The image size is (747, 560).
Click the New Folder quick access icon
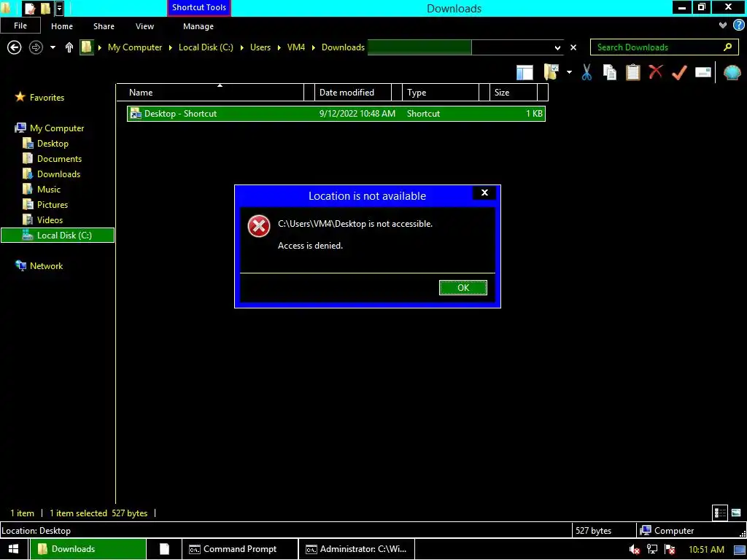click(45, 8)
